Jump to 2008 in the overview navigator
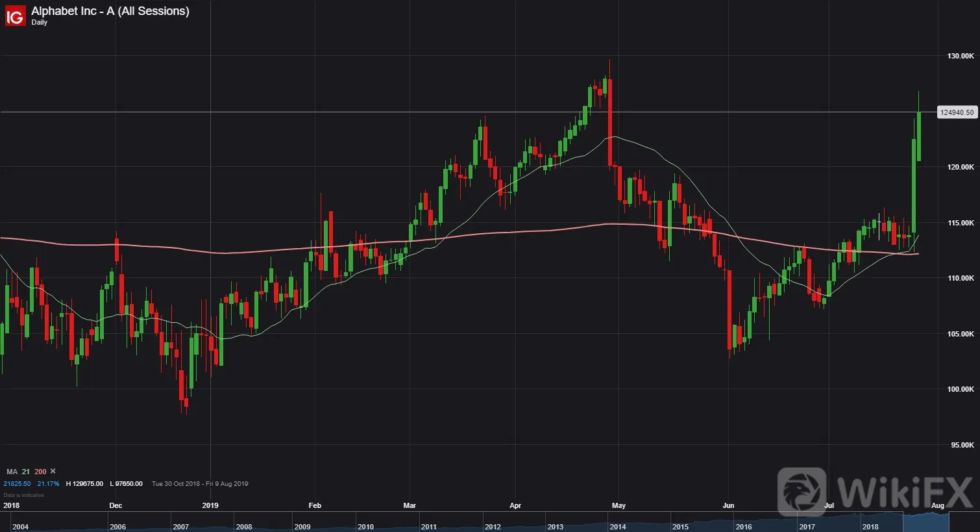Screen dimensions: 980x532 pos(244,527)
